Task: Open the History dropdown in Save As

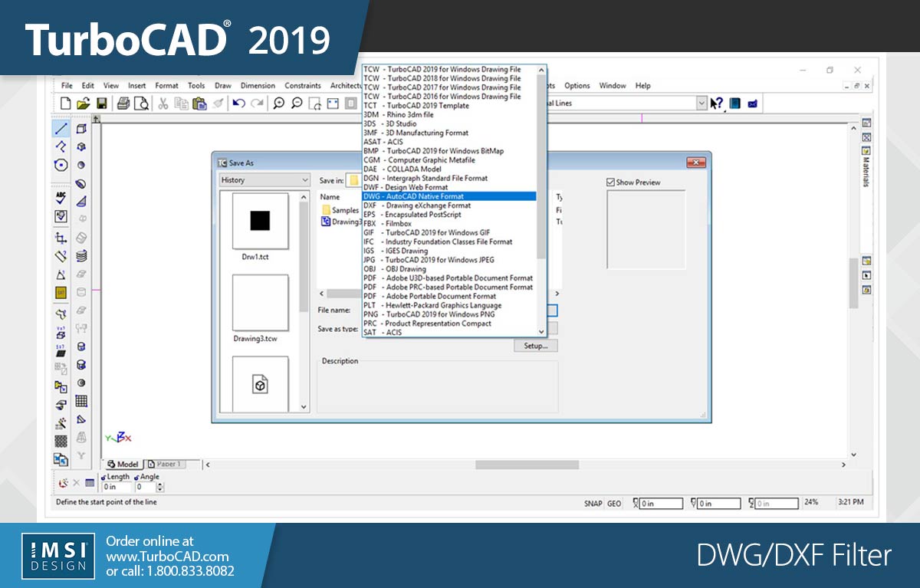Action: point(264,180)
